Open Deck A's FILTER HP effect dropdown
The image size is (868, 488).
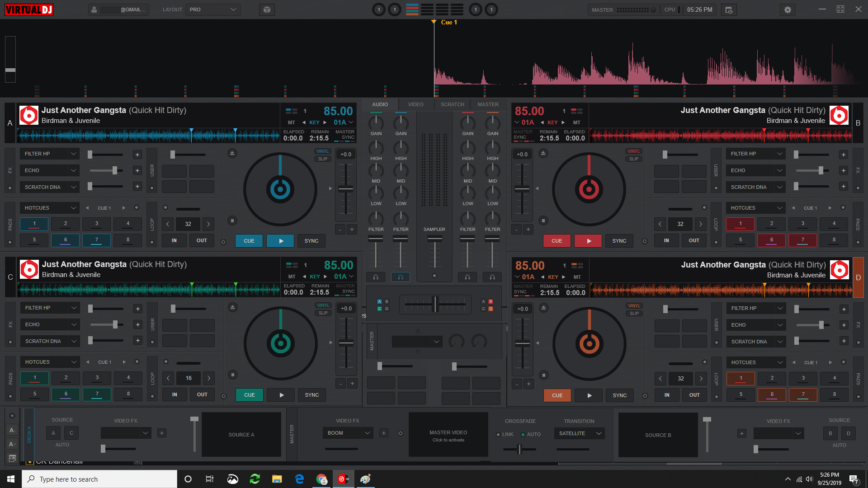[x=50, y=154]
